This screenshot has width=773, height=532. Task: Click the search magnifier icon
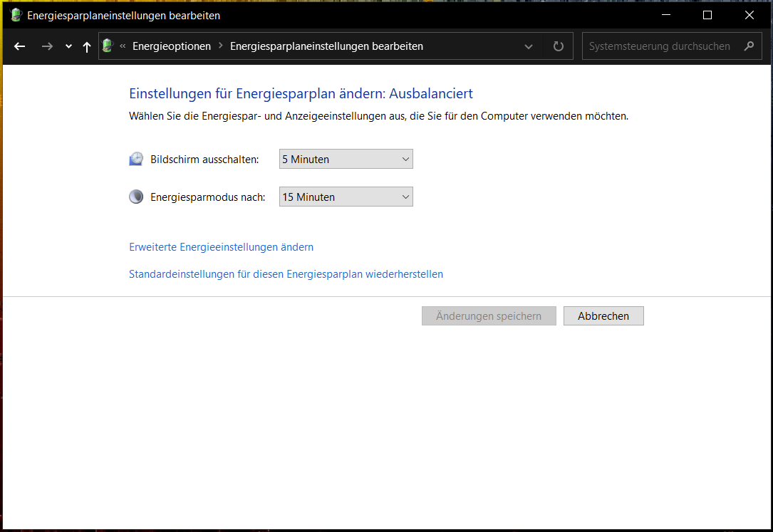pyautogui.click(x=749, y=46)
